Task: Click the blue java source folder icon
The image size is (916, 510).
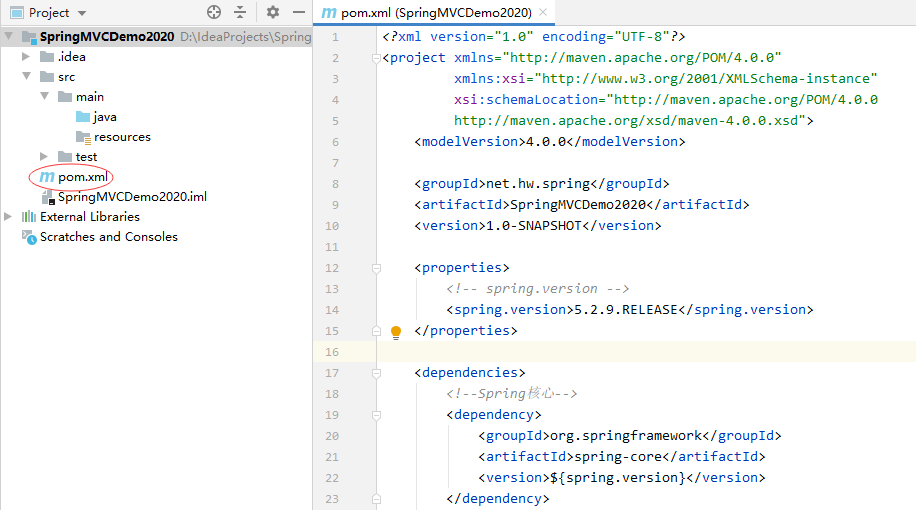Action: 83,117
